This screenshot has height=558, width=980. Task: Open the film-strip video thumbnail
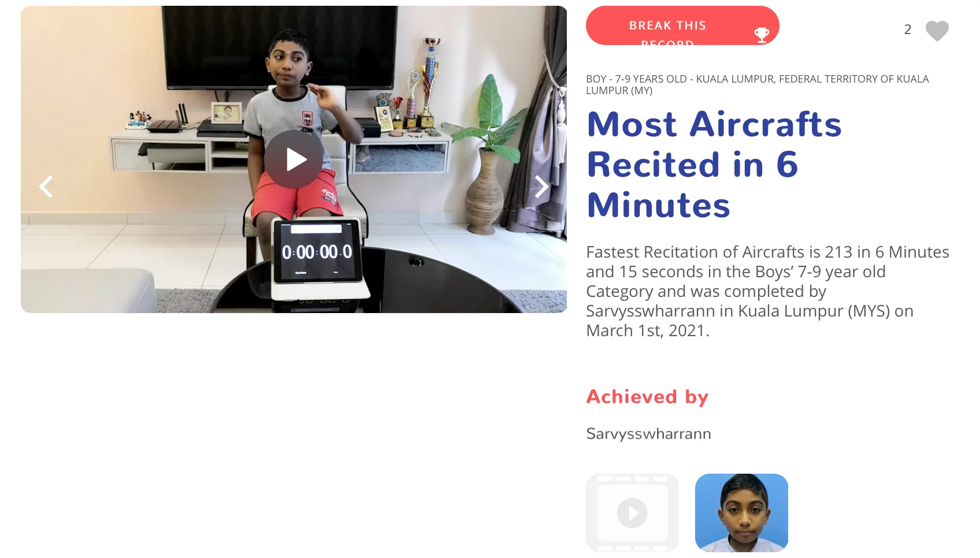632,513
